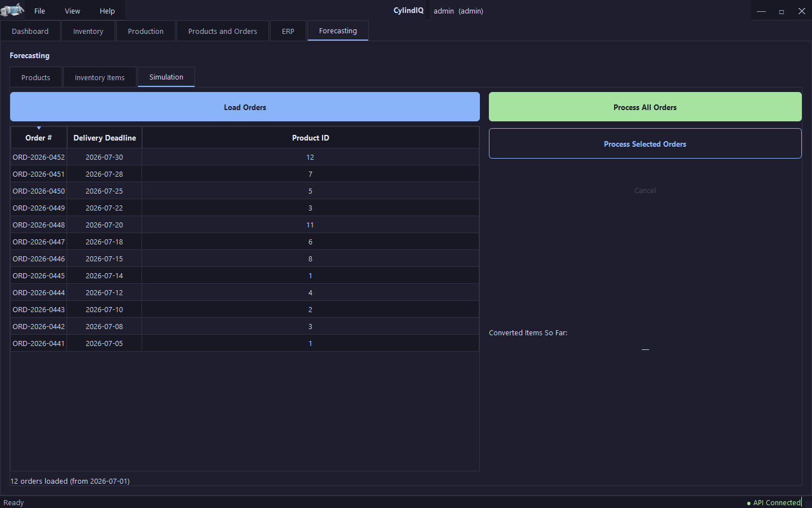Image resolution: width=812 pixels, height=508 pixels.
Task: Click Product ID 12 in ORD-2026-0452 row
Action: pyautogui.click(x=310, y=157)
